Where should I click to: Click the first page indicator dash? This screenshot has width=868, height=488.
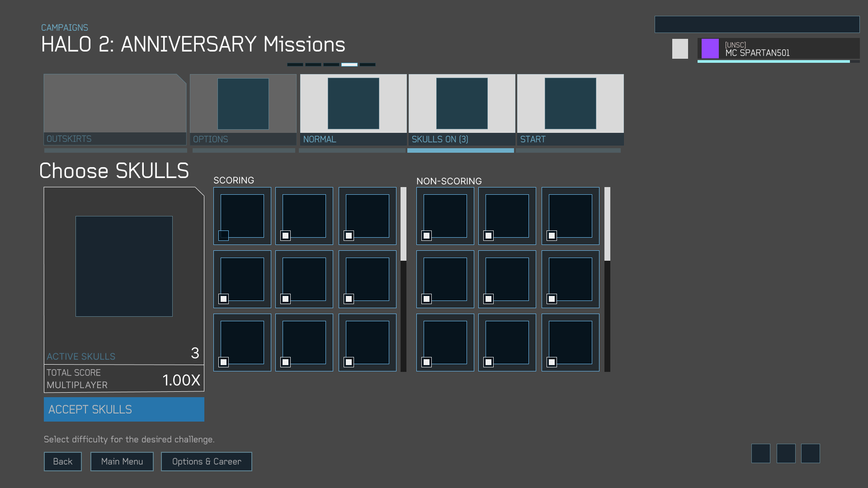click(x=295, y=65)
